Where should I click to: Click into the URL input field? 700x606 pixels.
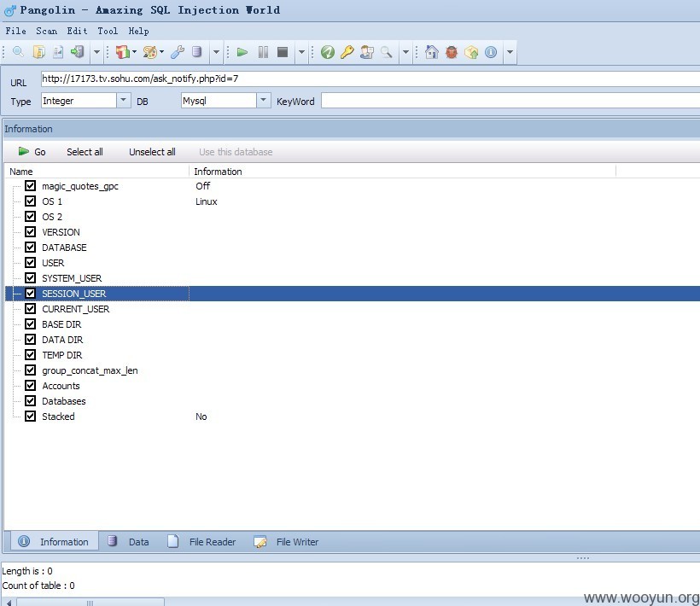coord(370,79)
